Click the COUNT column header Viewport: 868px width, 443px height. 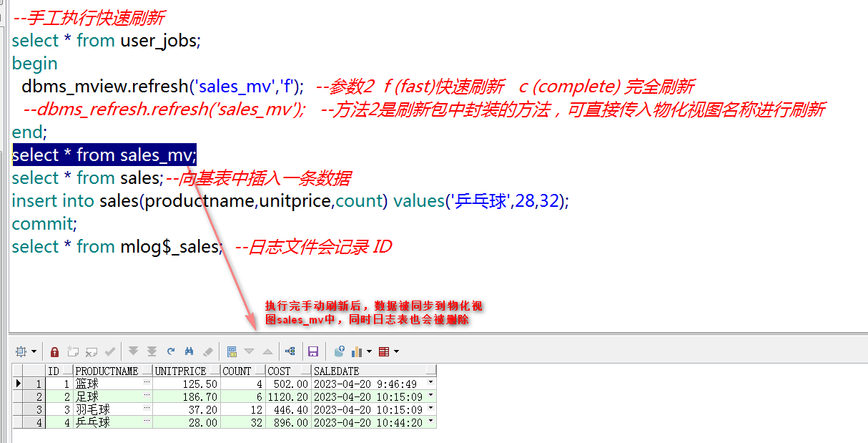coord(242,371)
